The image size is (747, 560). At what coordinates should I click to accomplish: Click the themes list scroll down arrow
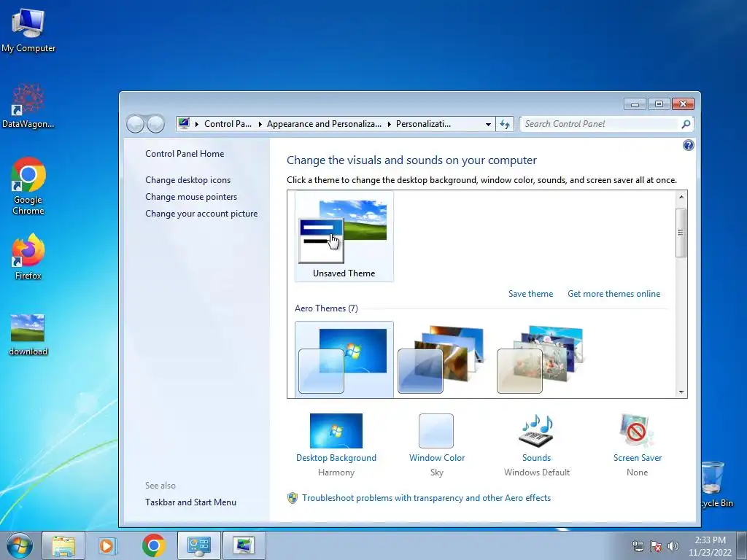click(681, 392)
